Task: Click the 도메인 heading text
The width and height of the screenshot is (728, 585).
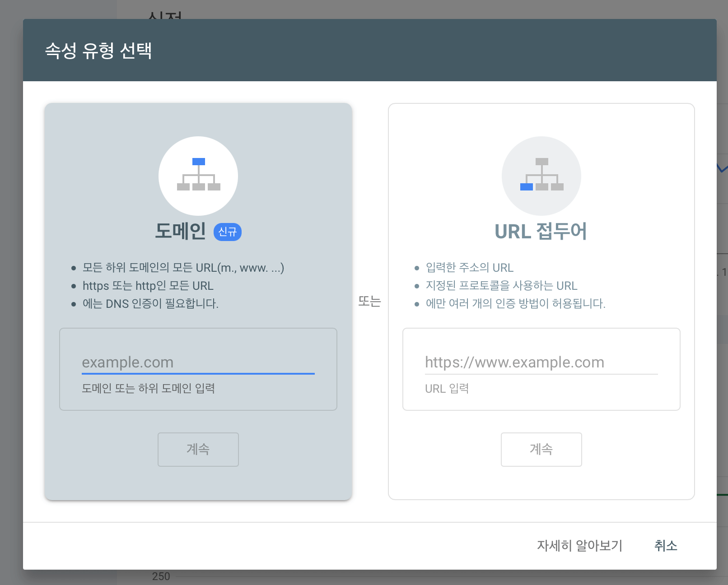Action: pos(180,231)
